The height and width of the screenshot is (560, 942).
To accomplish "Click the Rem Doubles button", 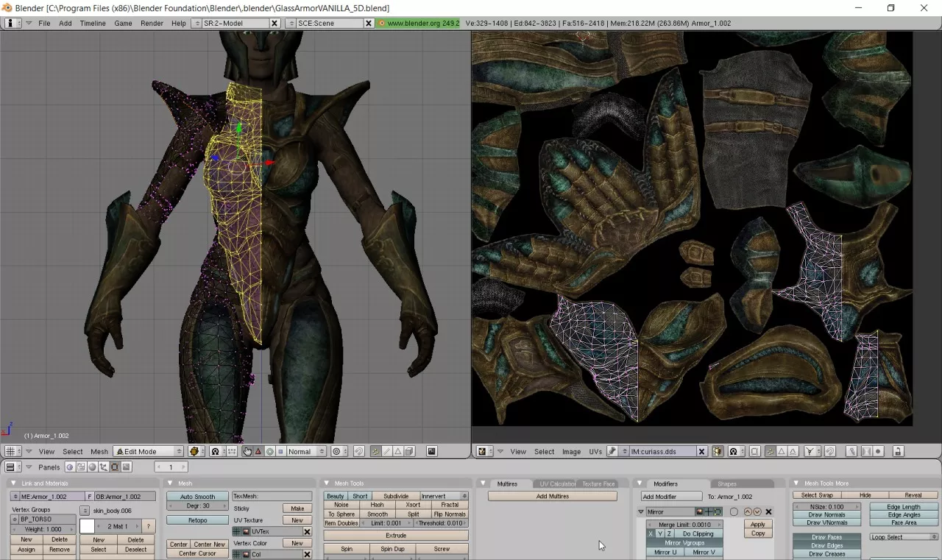I will click(x=341, y=523).
